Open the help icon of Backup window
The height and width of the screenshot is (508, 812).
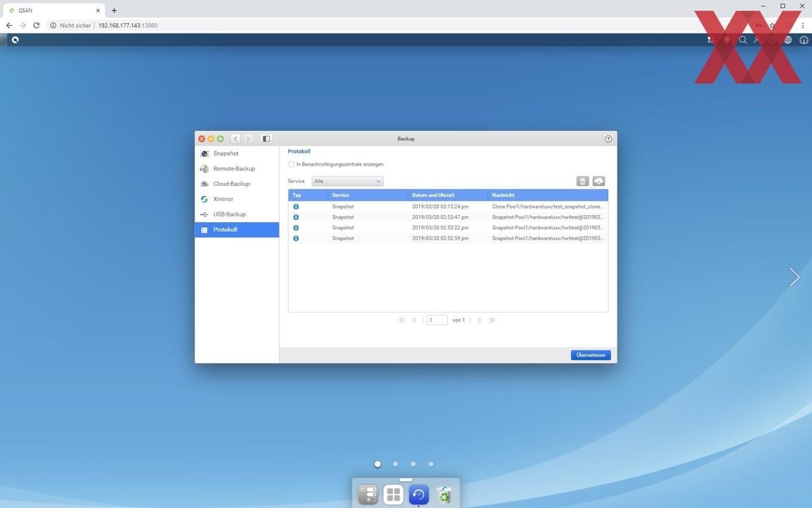pos(608,139)
